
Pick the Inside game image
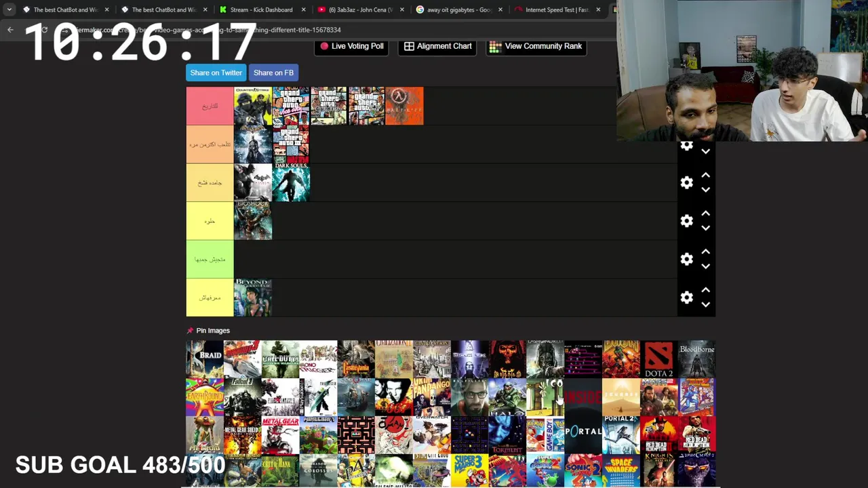pos(583,397)
